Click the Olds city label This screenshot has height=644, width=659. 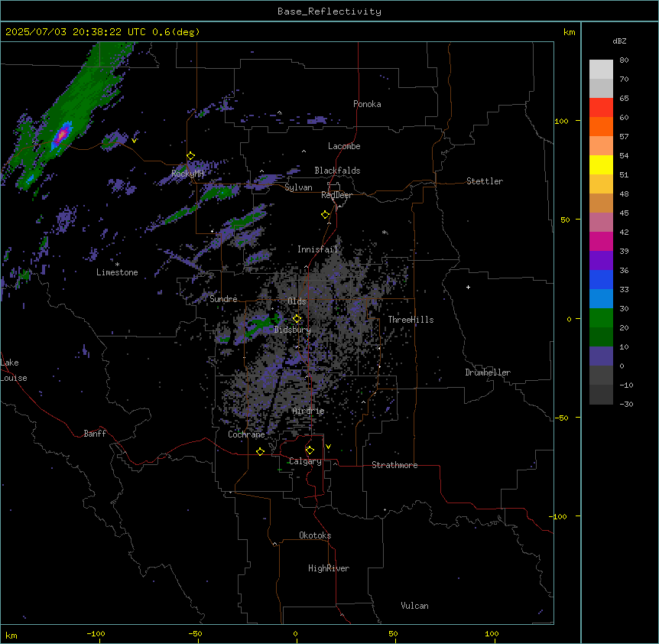[x=297, y=301]
